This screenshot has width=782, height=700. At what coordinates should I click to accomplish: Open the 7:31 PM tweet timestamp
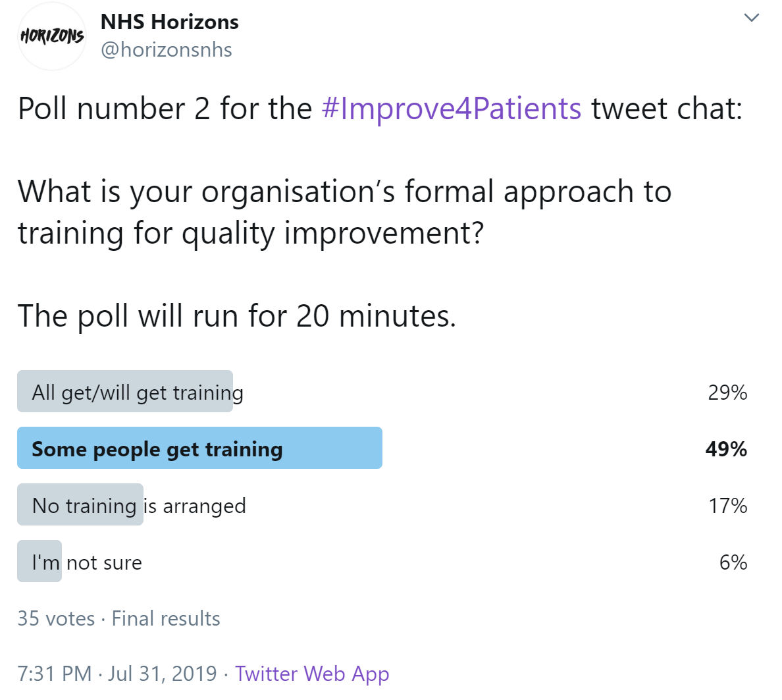[55, 674]
